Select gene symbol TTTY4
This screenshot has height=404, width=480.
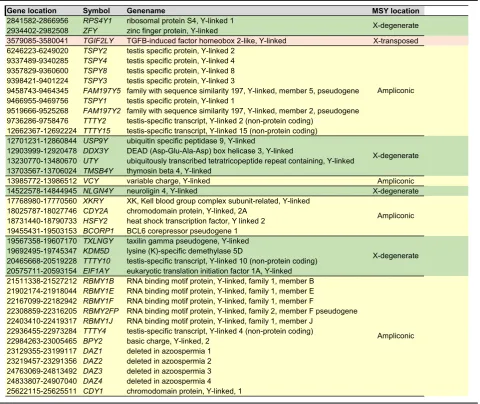point(94,331)
